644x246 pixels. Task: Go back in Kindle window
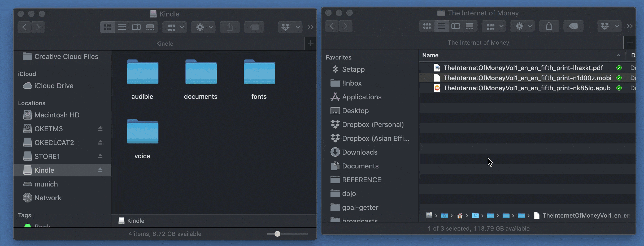tap(24, 27)
